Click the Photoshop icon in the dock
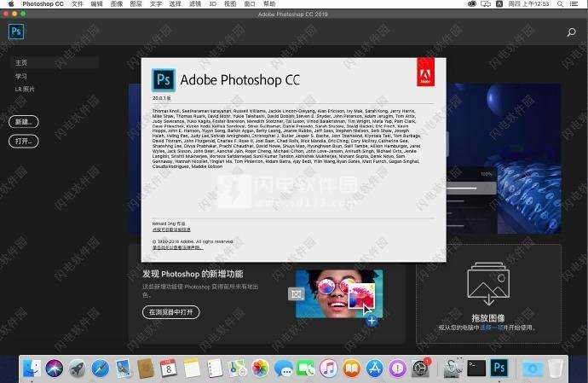The height and width of the screenshot is (383, 588). [499, 368]
